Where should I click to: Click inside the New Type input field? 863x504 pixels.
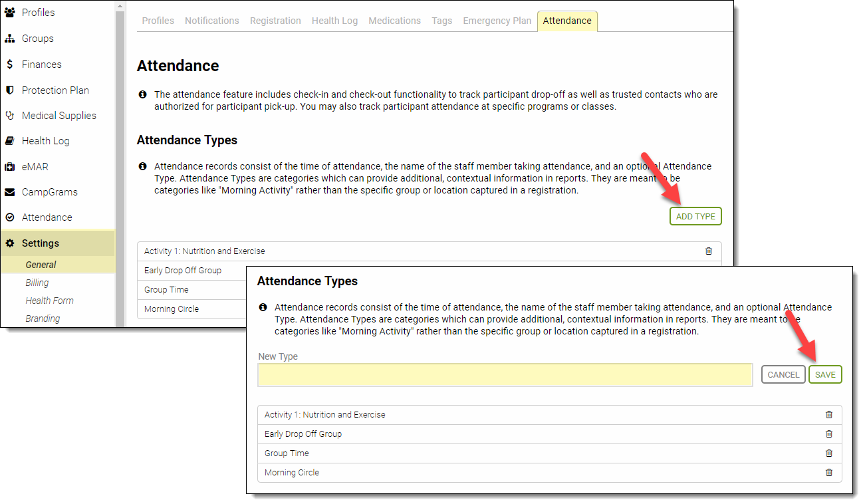tap(505, 374)
